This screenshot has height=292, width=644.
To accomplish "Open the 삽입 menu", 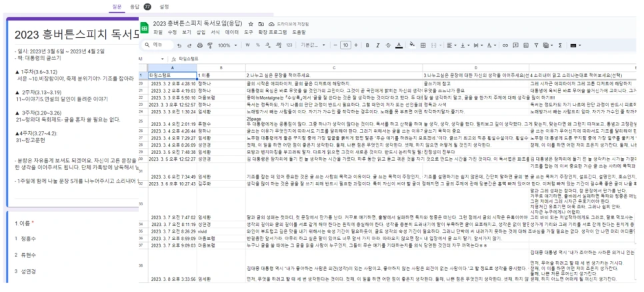I will [201, 32].
